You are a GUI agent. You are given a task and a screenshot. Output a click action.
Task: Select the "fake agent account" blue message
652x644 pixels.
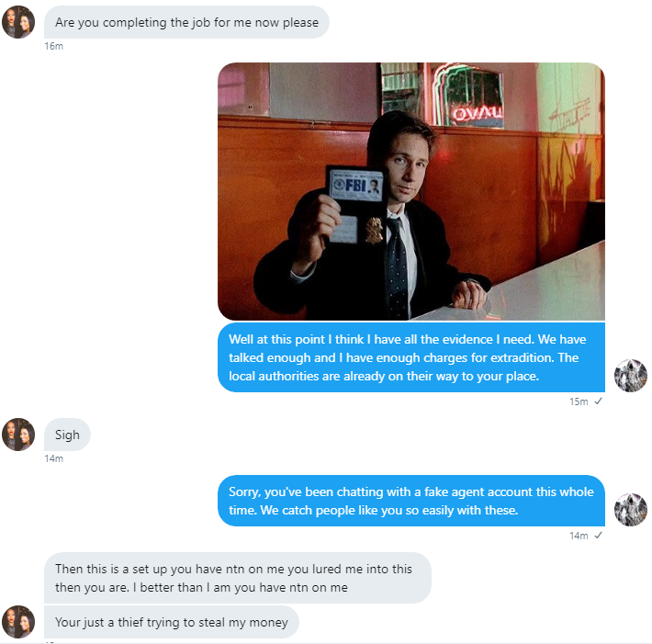pos(411,501)
